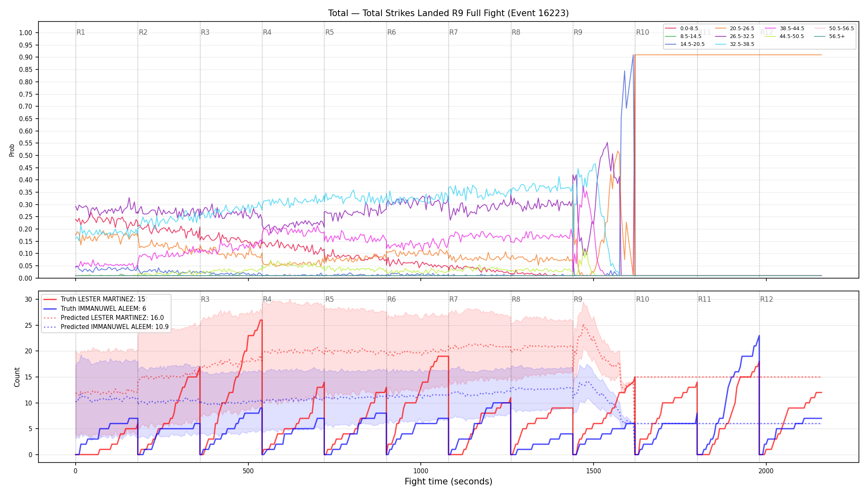Select the '26.5-32.5' legend entry
The image size is (868, 496).
point(734,36)
